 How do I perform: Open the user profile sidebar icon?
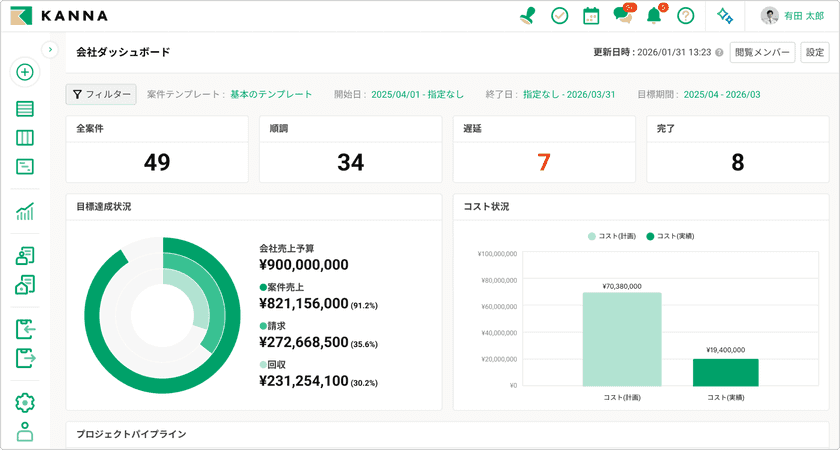click(25, 431)
